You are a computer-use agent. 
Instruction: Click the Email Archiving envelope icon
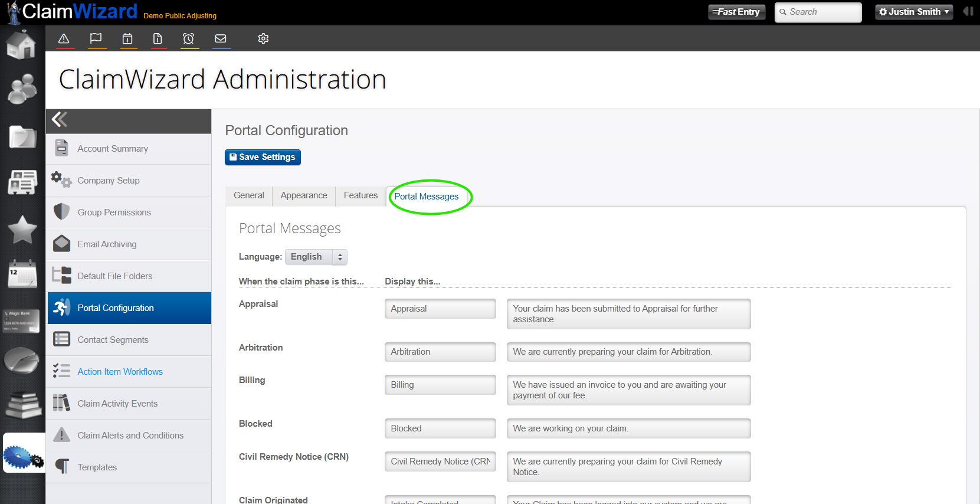tap(62, 243)
